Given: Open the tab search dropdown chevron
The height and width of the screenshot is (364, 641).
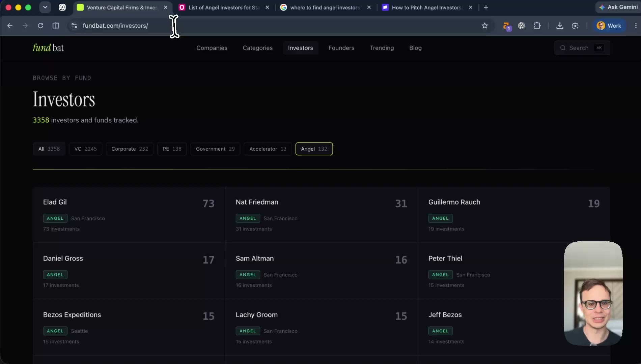Looking at the screenshot, I should pos(45,7).
